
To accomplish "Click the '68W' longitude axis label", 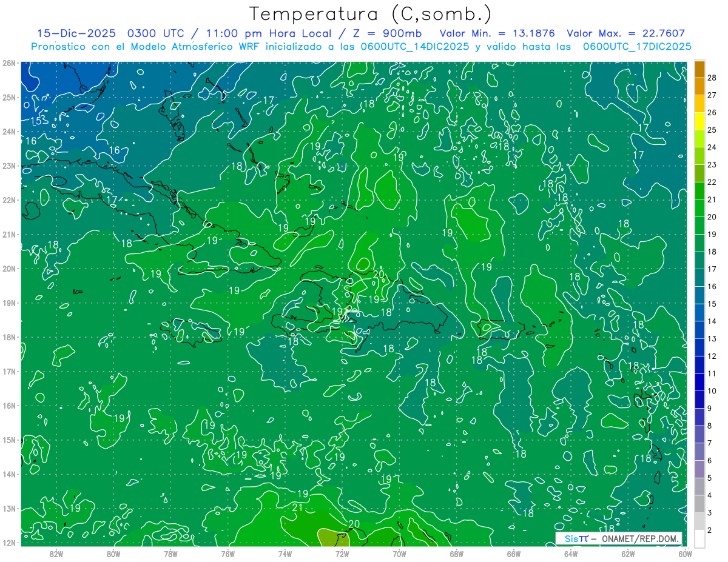I will (x=456, y=554).
